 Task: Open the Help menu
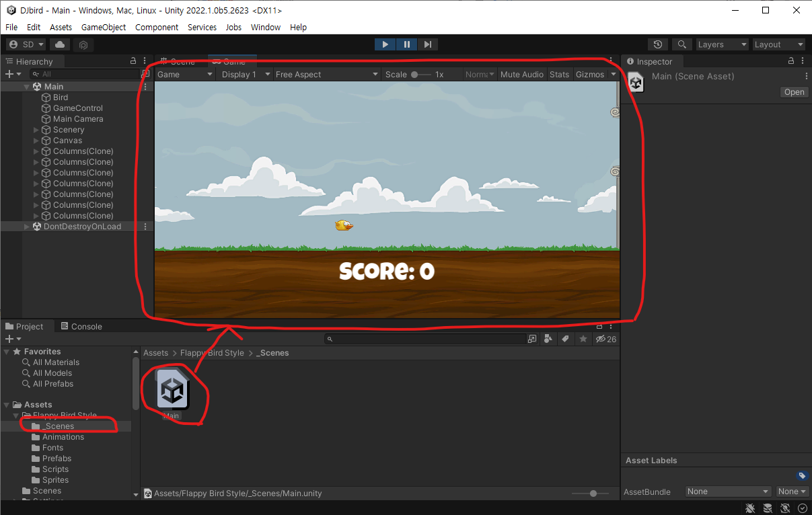point(298,27)
